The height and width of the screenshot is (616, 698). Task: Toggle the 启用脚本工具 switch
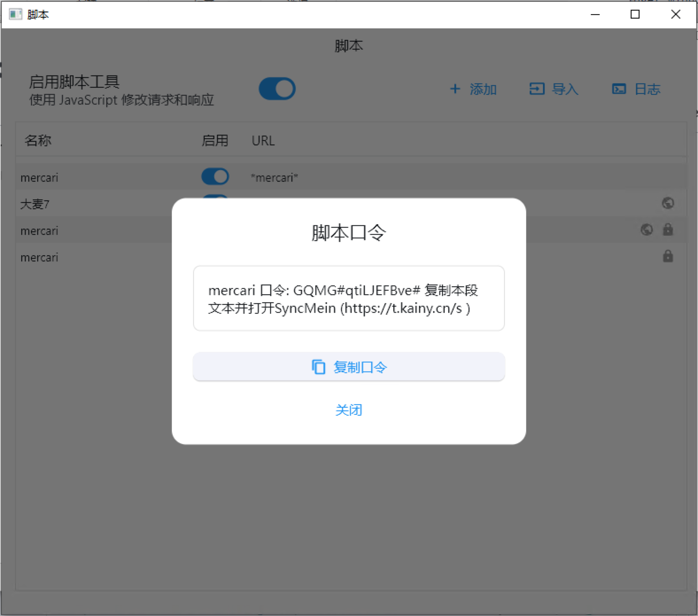click(x=277, y=89)
